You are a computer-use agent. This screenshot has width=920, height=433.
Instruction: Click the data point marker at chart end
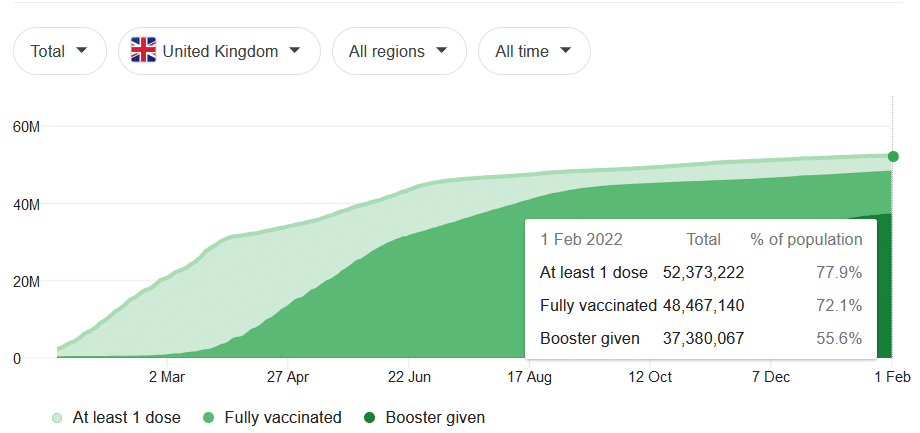[893, 156]
